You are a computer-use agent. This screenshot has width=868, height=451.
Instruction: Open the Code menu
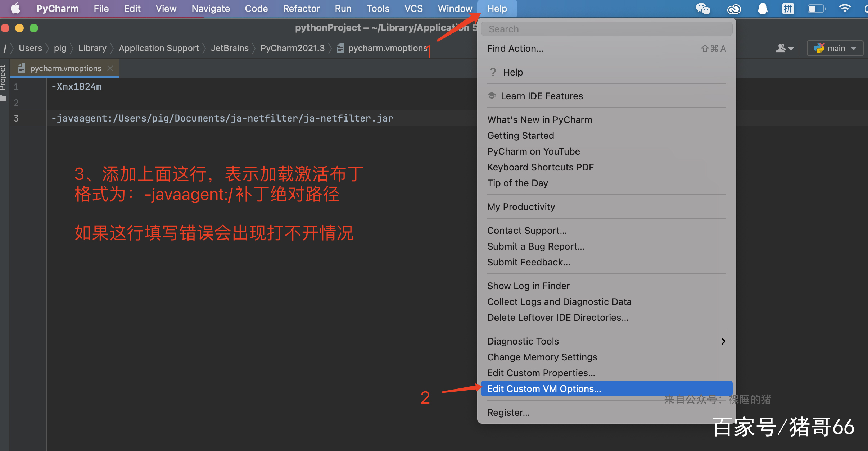point(256,8)
